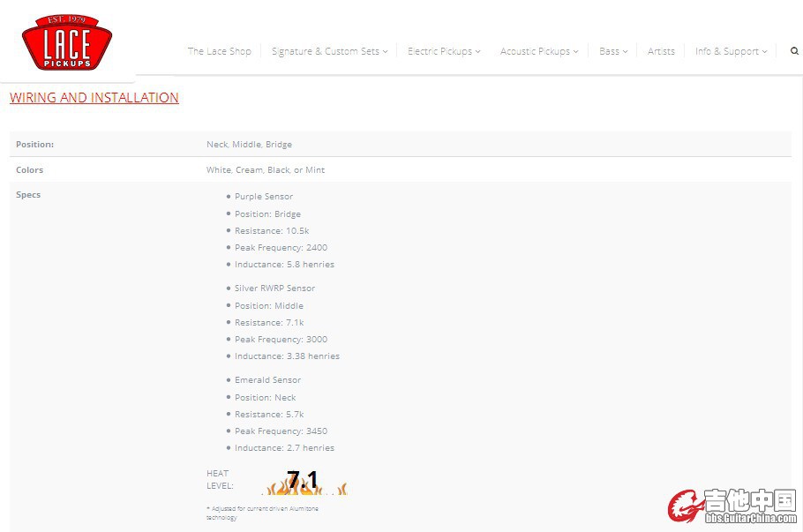Click 'Resistance: 7.1k' spec line
The width and height of the screenshot is (803, 532).
point(269,323)
